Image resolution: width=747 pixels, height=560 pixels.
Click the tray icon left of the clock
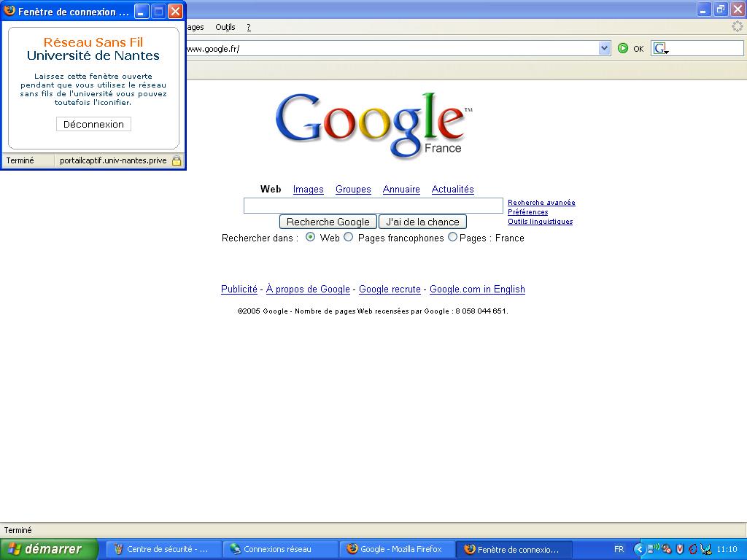coord(705,549)
